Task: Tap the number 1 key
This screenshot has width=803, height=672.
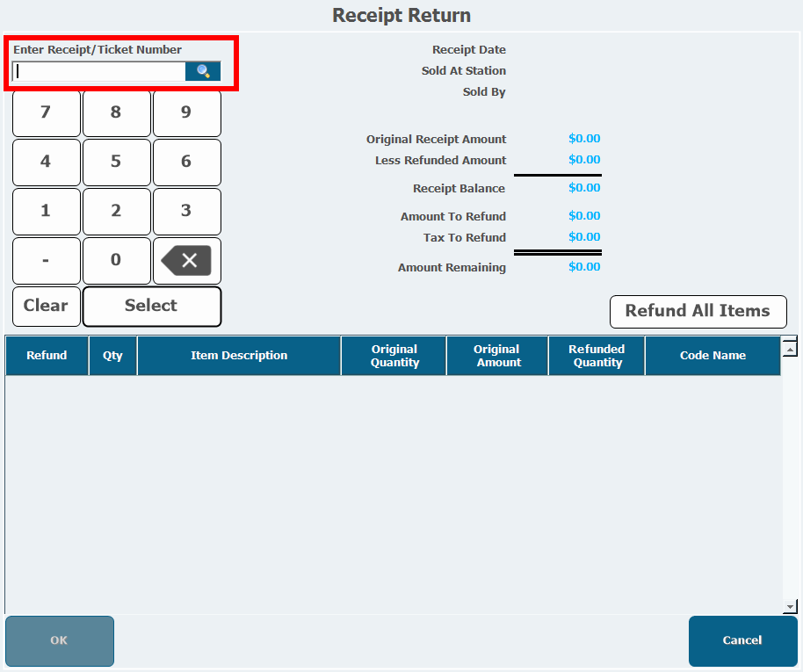Action: tap(46, 211)
